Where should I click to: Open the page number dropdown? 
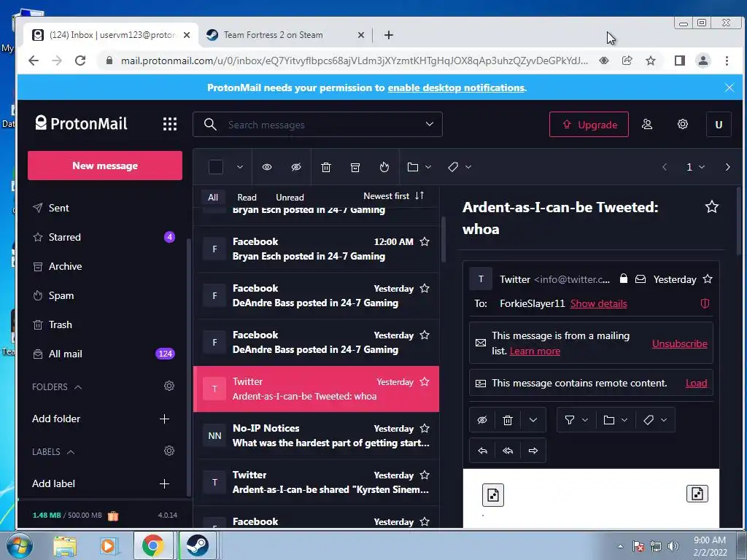click(x=695, y=167)
